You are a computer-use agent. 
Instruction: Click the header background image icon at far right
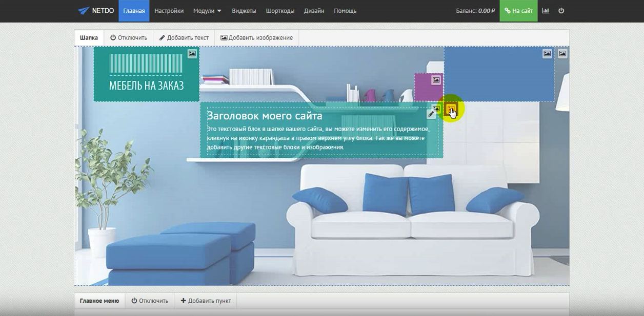point(562,54)
